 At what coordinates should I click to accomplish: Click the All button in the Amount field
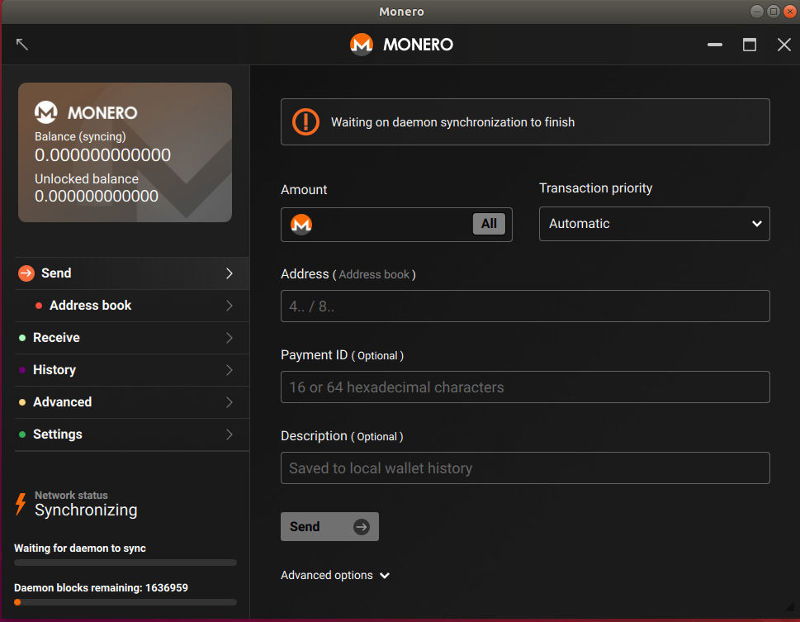click(489, 223)
